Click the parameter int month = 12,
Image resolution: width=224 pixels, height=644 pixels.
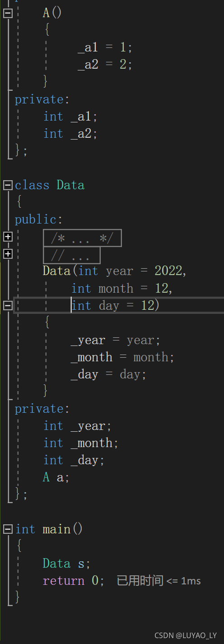click(122, 288)
